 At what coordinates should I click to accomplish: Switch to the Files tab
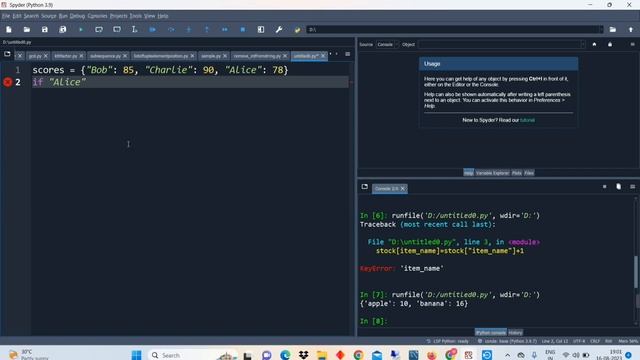pos(529,173)
